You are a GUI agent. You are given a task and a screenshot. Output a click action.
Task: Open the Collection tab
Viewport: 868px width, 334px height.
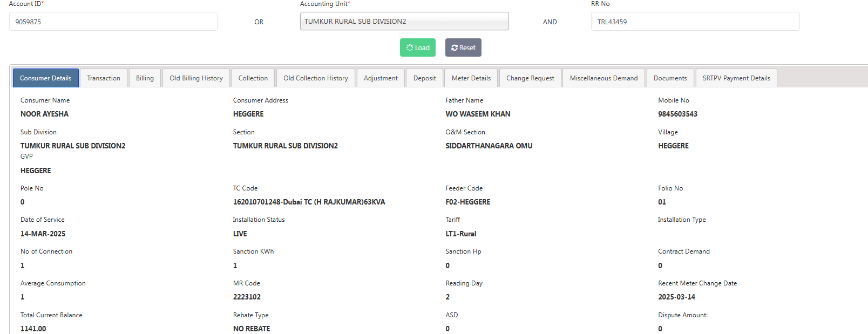tap(253, 78)
